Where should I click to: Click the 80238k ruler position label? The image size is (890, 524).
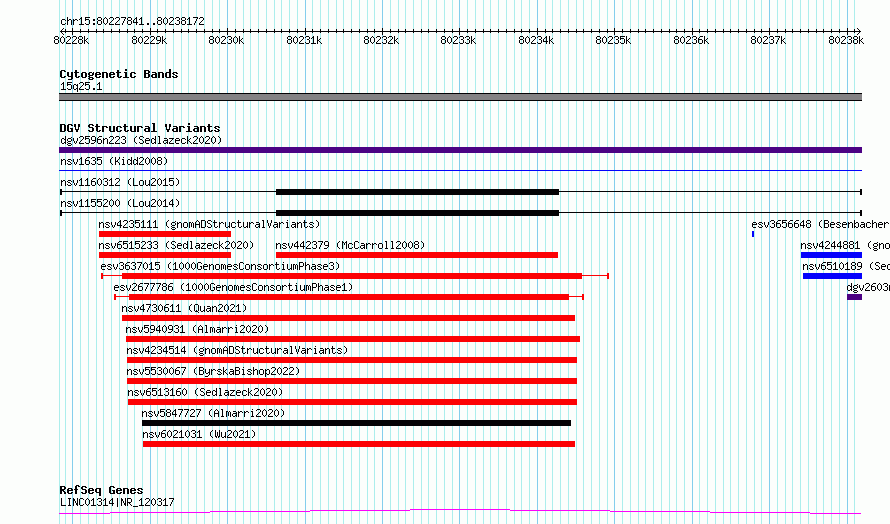tap(846, 40)
